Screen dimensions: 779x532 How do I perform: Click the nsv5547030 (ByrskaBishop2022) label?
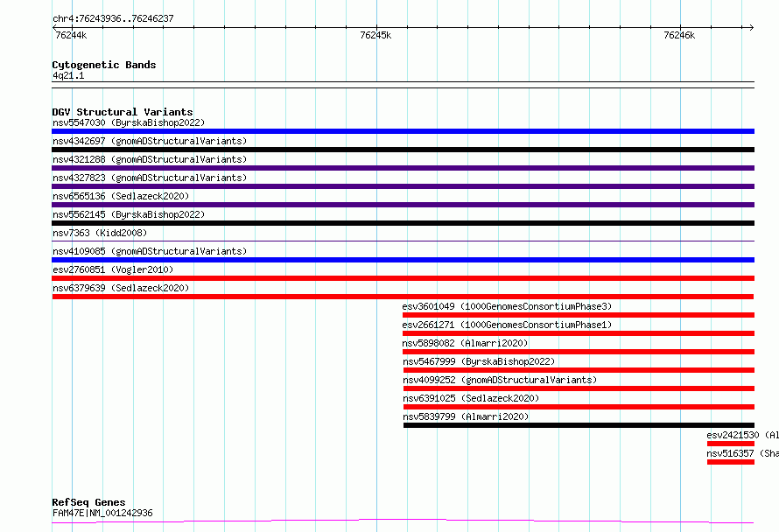(129, 122)
